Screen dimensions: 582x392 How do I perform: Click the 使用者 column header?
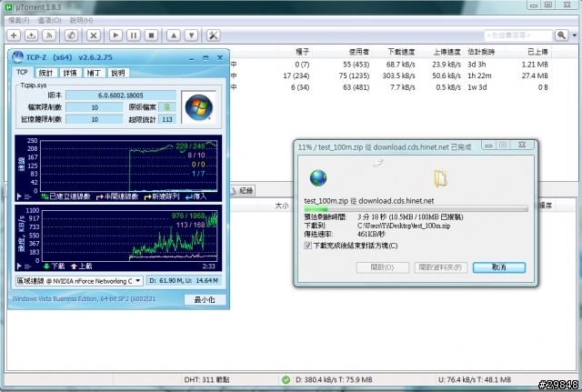(359, 52)
